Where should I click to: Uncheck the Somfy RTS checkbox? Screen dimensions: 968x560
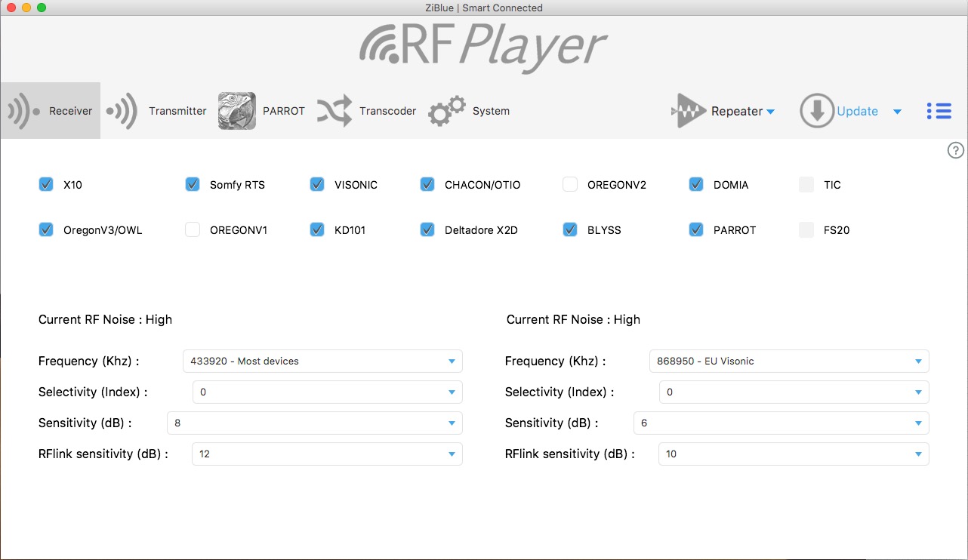click(x=193, y=184)
